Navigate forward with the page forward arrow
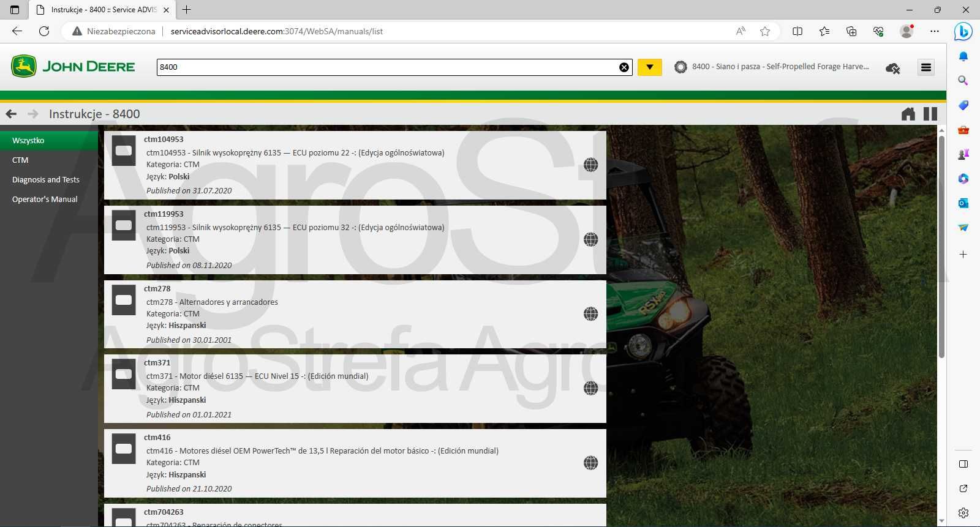The width and height of the screenshot is (980, 527). click(33, 114)
